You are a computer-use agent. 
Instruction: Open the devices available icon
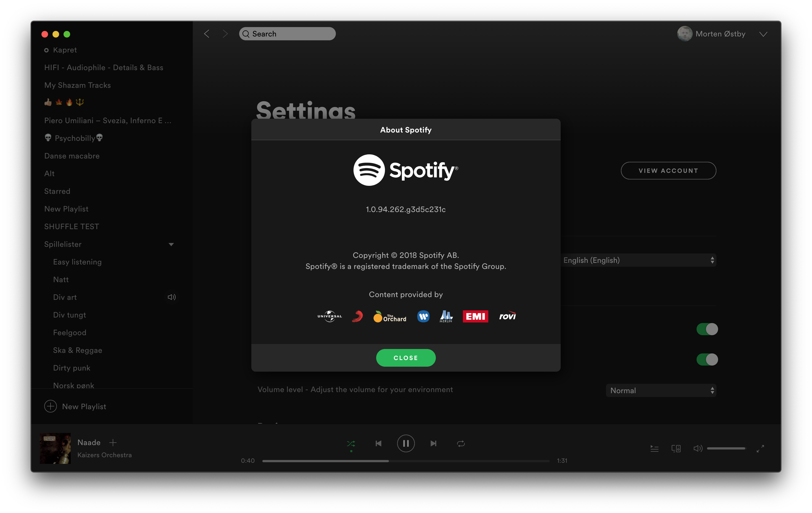(x=676, y=449)
